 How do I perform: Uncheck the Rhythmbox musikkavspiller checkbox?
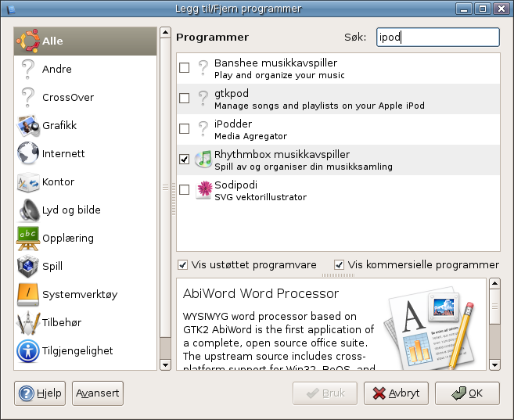pos(184,160)
